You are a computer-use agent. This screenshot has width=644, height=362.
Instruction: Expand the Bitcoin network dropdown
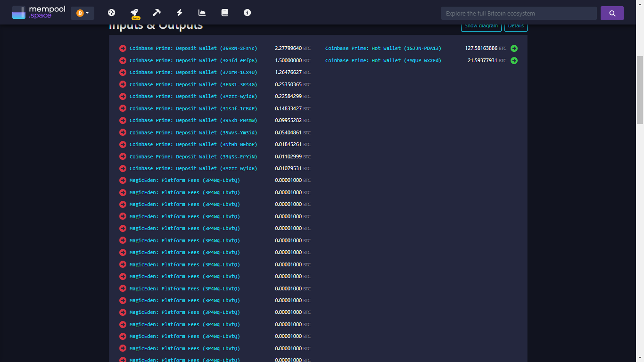point(83,13)
